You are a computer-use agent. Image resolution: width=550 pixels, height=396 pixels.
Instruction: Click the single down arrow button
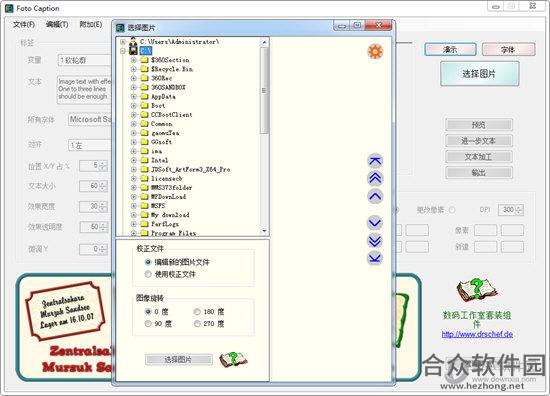[375, 222]
